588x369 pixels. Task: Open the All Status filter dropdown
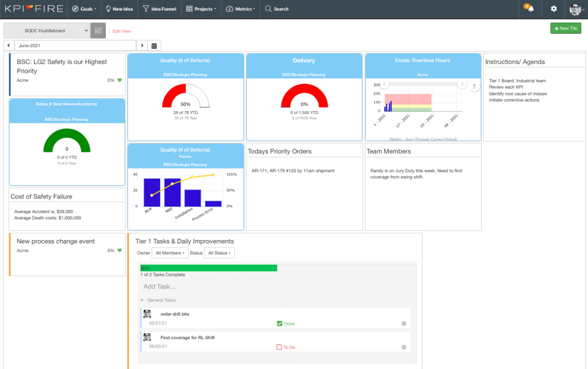219,253
